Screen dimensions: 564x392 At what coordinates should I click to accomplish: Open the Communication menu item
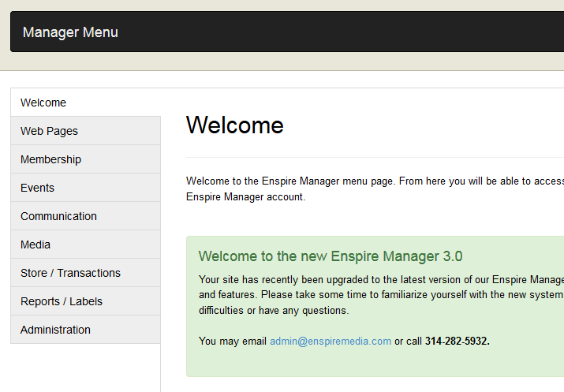coord(86,216)
